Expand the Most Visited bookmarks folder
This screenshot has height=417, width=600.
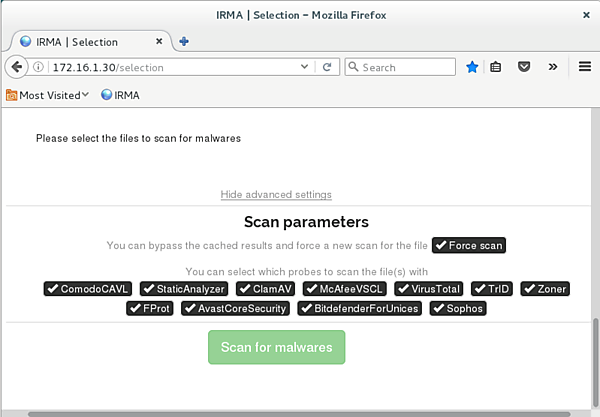coord(47,95)
